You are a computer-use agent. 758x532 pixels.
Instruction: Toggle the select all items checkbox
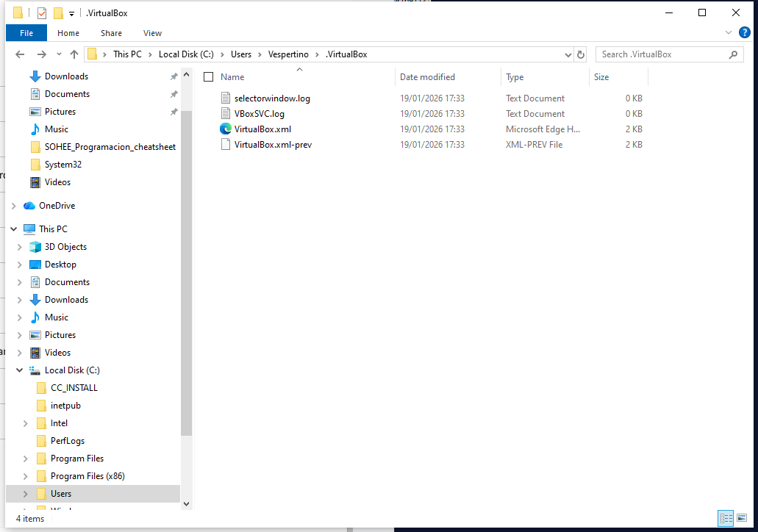pos(208,77)
